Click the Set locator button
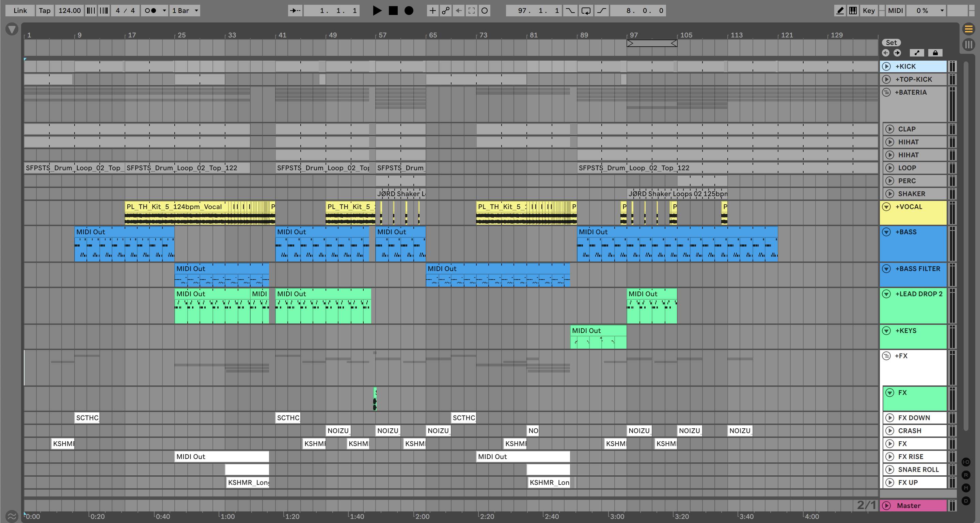The width and height of the screenshot is (980, 523). point(891,43)
